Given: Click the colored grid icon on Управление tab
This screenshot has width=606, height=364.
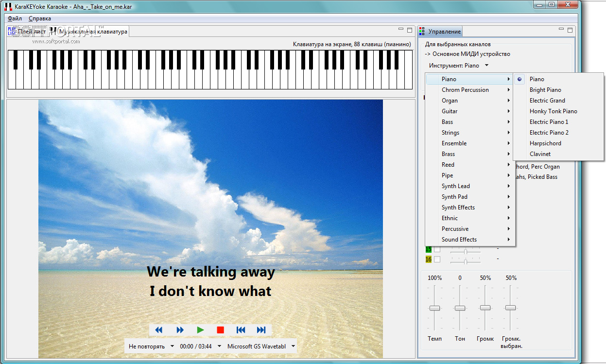Looking at the screenshot, I should [x=422, y=32].
